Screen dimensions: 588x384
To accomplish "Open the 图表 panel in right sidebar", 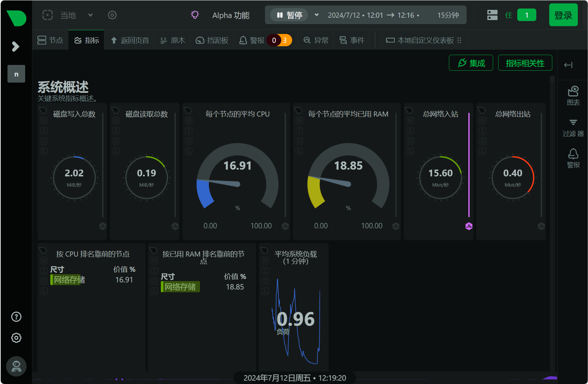I will tap(573, 95).
